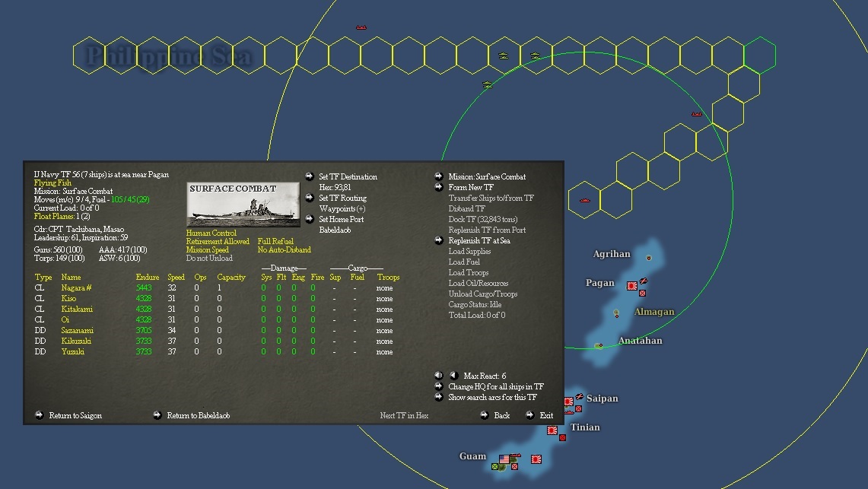Viewport: 868px width, 489px height.
Task: Click Next TF in Hex
Action: (404, 415)
